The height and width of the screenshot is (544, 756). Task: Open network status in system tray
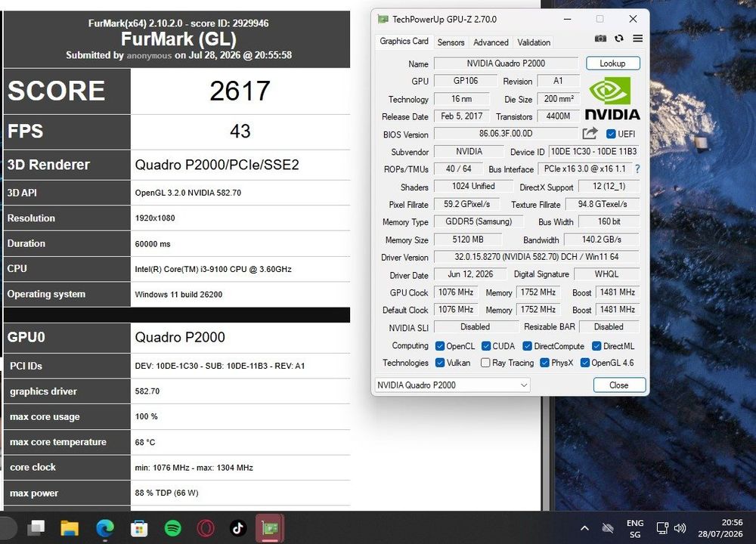pyautogui.click(x=662, y=528)
